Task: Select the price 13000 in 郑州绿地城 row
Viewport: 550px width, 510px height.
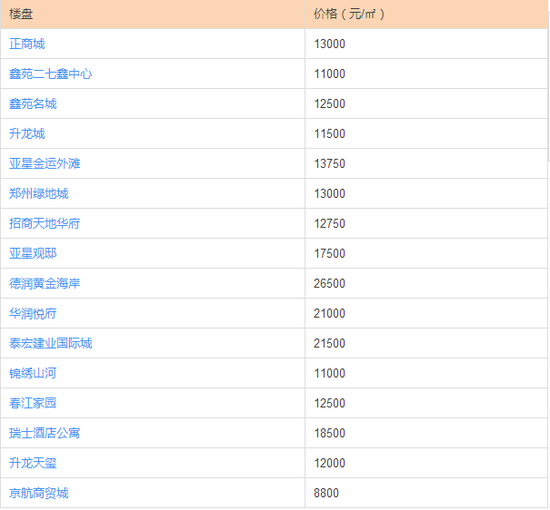Action: tap(329, 194)
